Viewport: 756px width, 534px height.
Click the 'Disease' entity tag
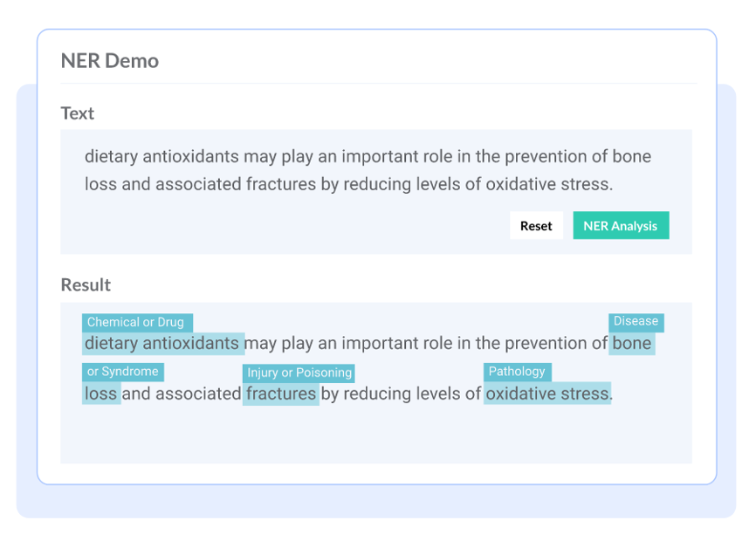[x=636, y=322]
